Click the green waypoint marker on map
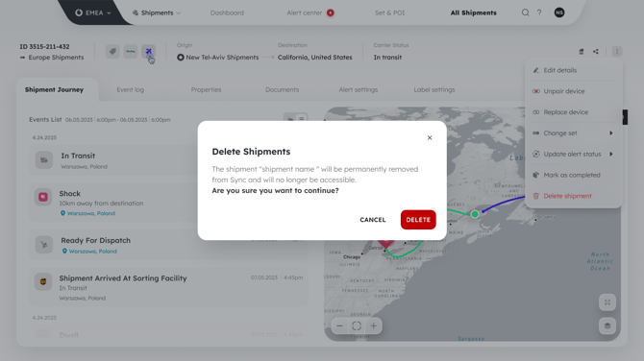 pos(475,214)
